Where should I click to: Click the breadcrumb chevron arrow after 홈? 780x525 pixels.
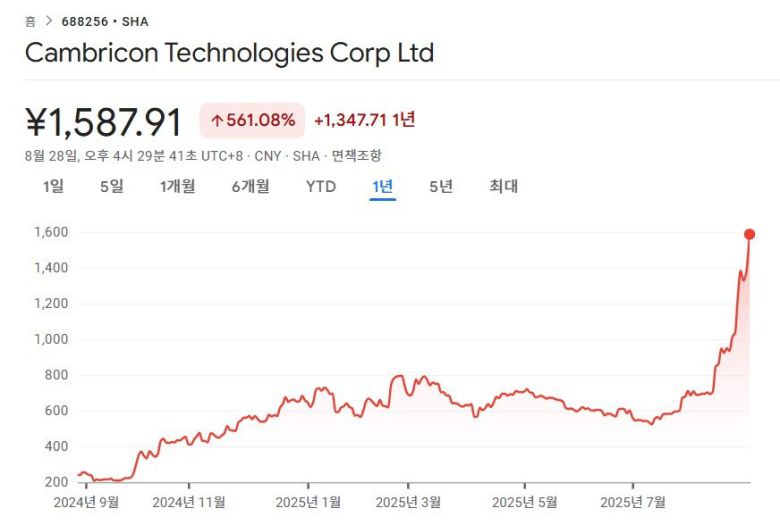[48, 21]
